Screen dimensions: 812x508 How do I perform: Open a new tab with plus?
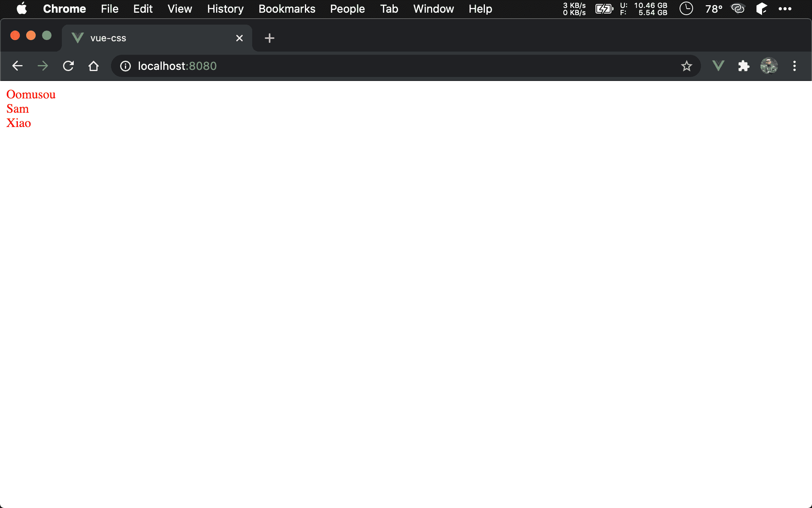[x=270, y=38]
